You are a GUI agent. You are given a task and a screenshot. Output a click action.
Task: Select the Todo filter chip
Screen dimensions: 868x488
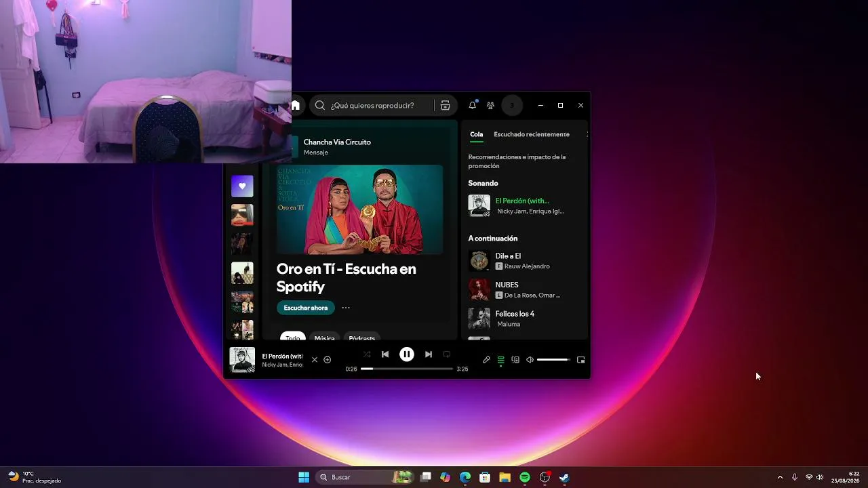(x=293, y=338)
